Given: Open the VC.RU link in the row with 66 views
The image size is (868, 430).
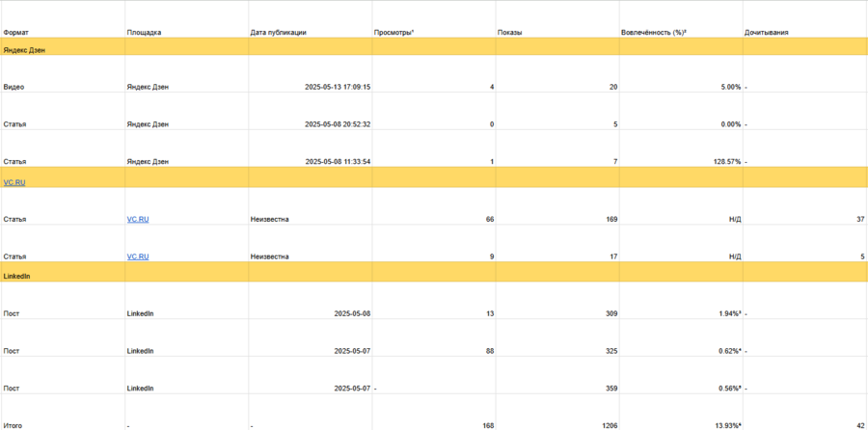Looking at the screenshot, I should point(138,219).
